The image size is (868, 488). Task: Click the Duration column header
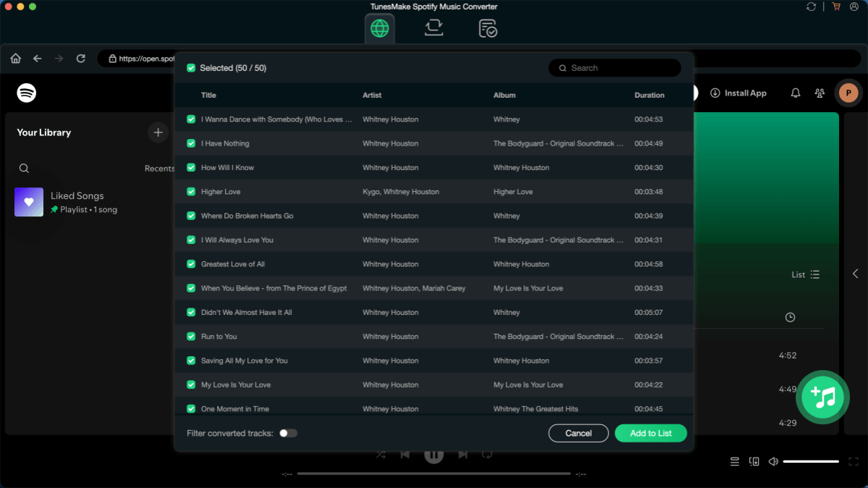click(x=650, y=96)
